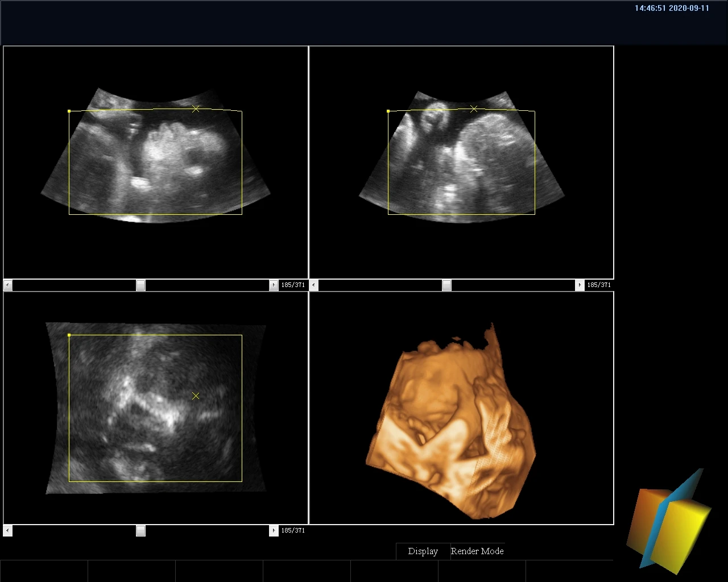Grab ROI box corner handle in upper-left view
The height and width of the screenshot is (582, 728).
click(x=69, y=111)
